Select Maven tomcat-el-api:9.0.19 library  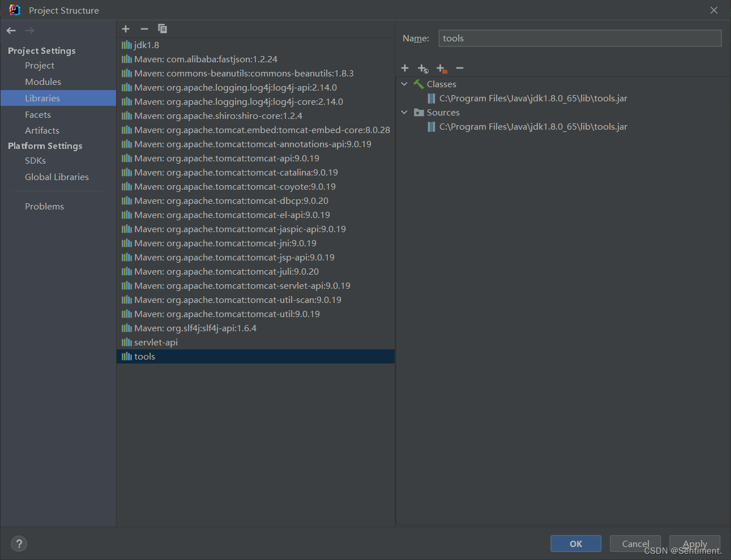[x=255, y=215]
